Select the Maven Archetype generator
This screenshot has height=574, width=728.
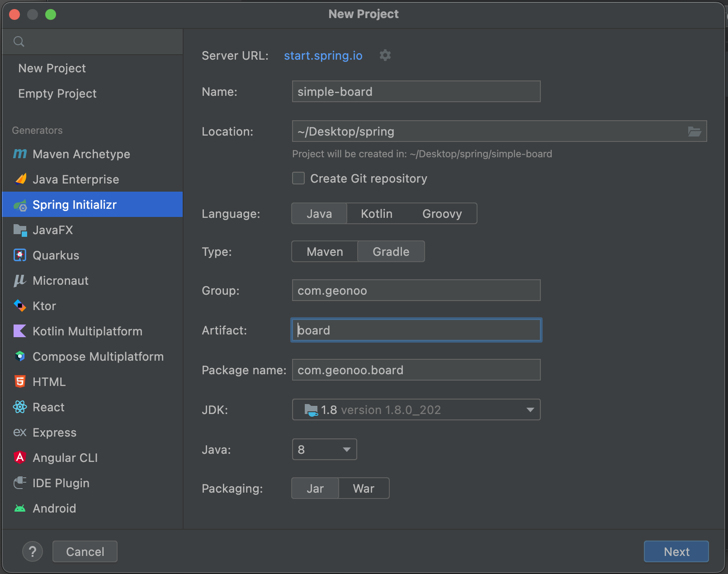pyautogui.click(x=92, y=154)
